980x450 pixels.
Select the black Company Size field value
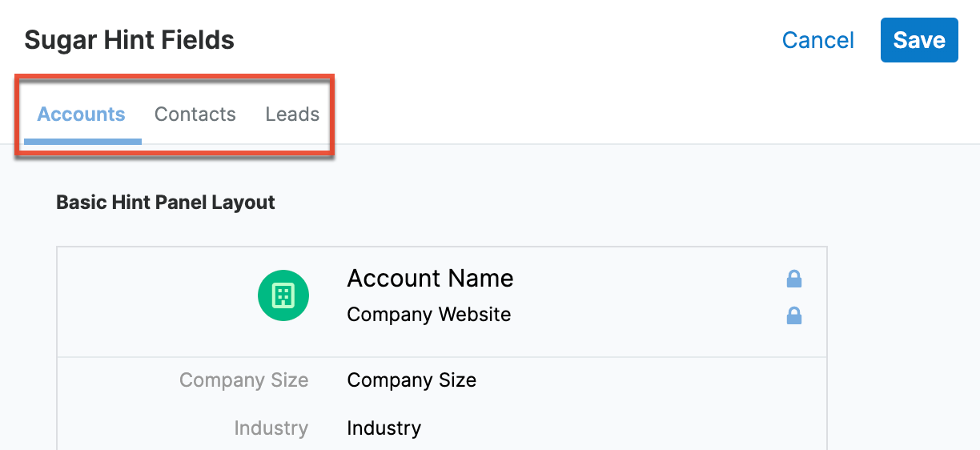coord(412,380)
